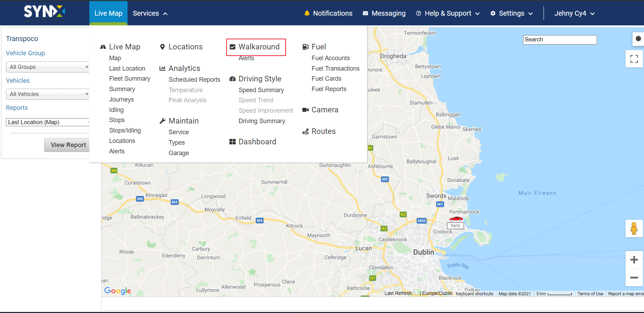
Task: Click Report a map error link
Action: tap(626, 294)
